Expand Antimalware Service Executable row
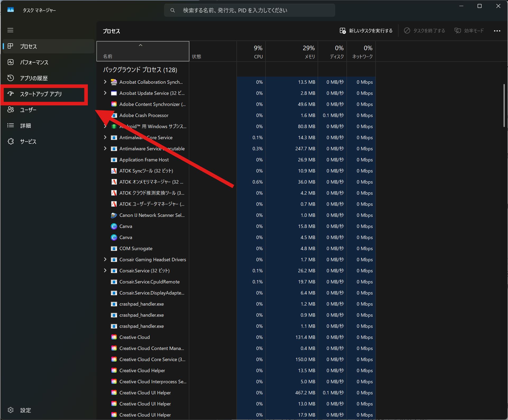508x420 pixels. [x=105, y=148]
